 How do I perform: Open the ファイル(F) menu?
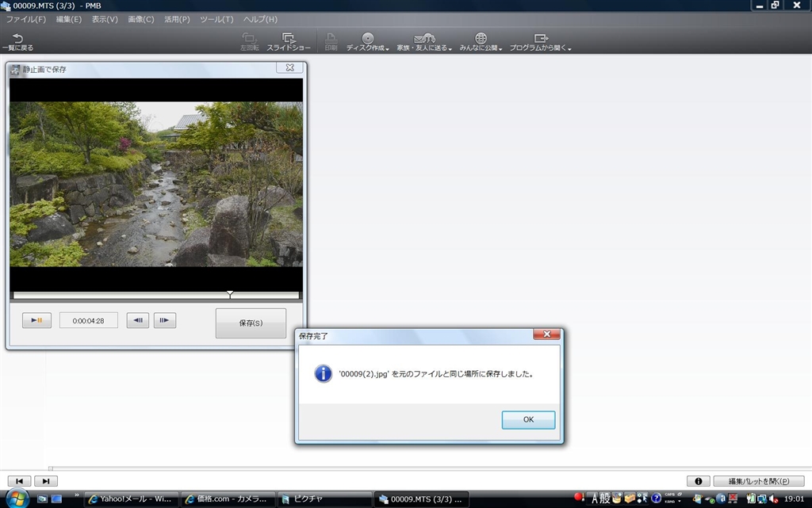25,19
